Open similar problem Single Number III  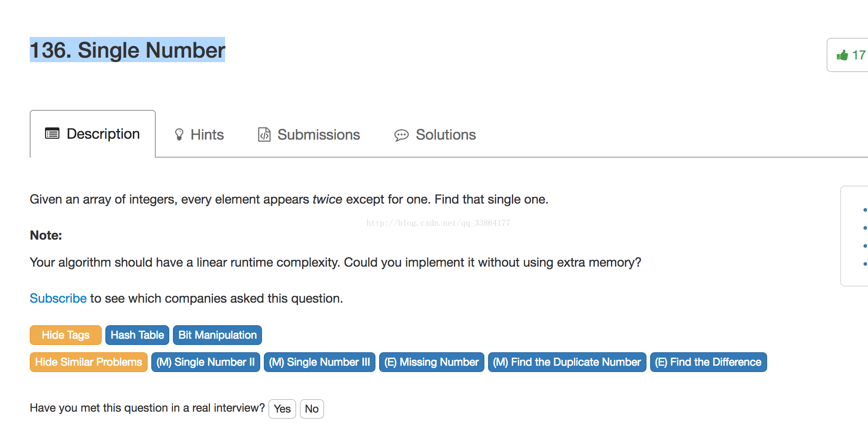tap(320, 362)
